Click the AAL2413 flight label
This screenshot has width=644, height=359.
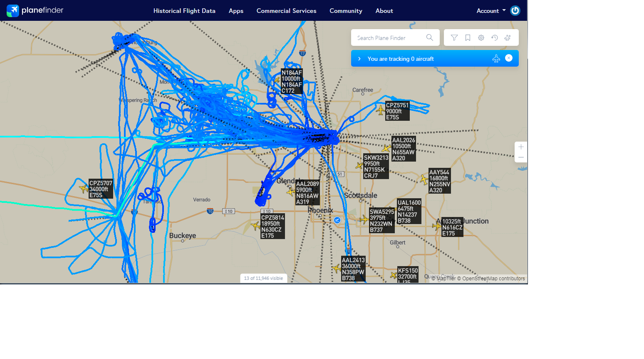click(x=353, y=269)
